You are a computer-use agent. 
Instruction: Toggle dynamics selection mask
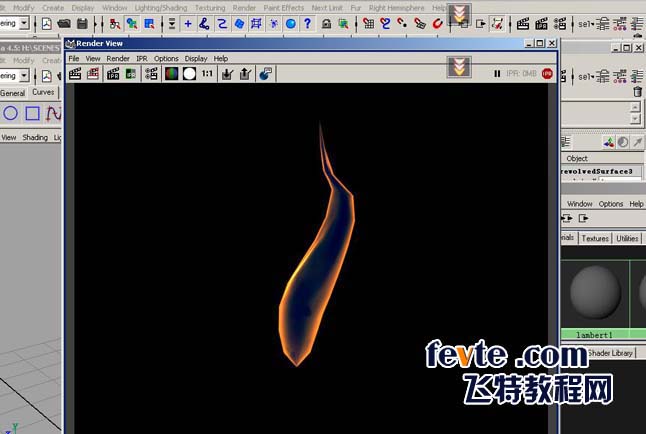click(274, 24)
